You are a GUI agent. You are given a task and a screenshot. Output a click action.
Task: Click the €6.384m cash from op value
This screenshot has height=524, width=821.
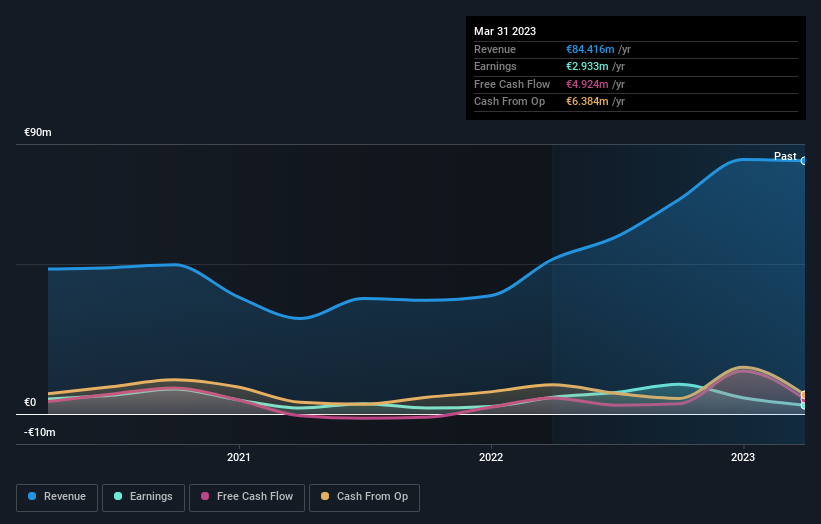pyautogui.click(x=587, y=102)
